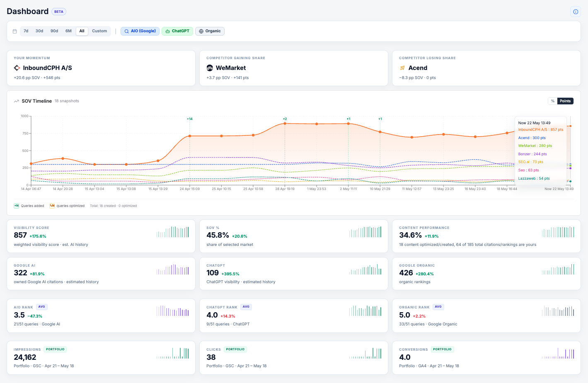Click 'Bonzer : 244 pts' in tooltip

pyautogui.click(x=532, y=154)
